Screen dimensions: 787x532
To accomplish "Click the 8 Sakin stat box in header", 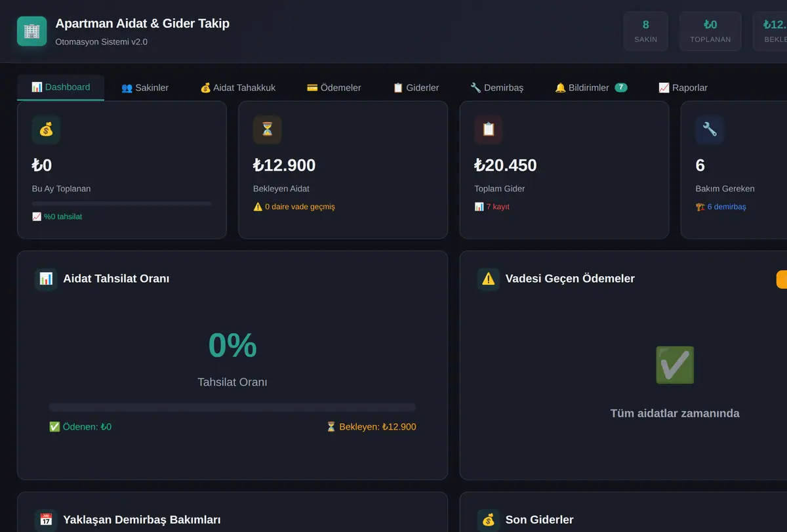I will (645, 31).
